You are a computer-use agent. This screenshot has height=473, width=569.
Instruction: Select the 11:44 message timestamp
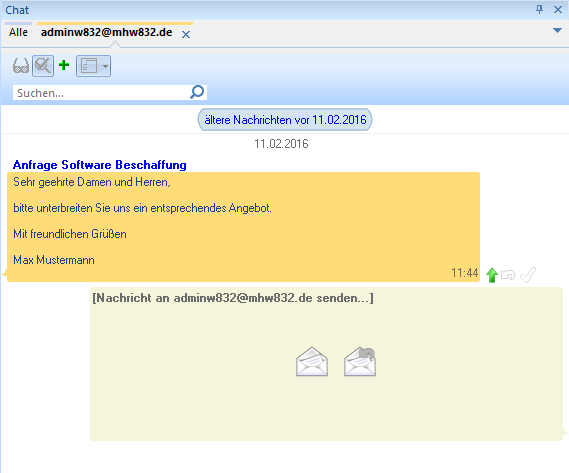(464, 273)
